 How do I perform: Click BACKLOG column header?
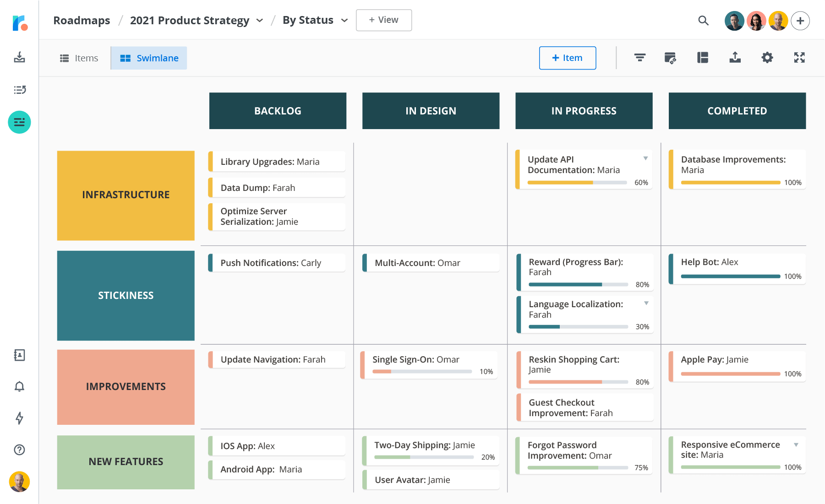point(278,111)
